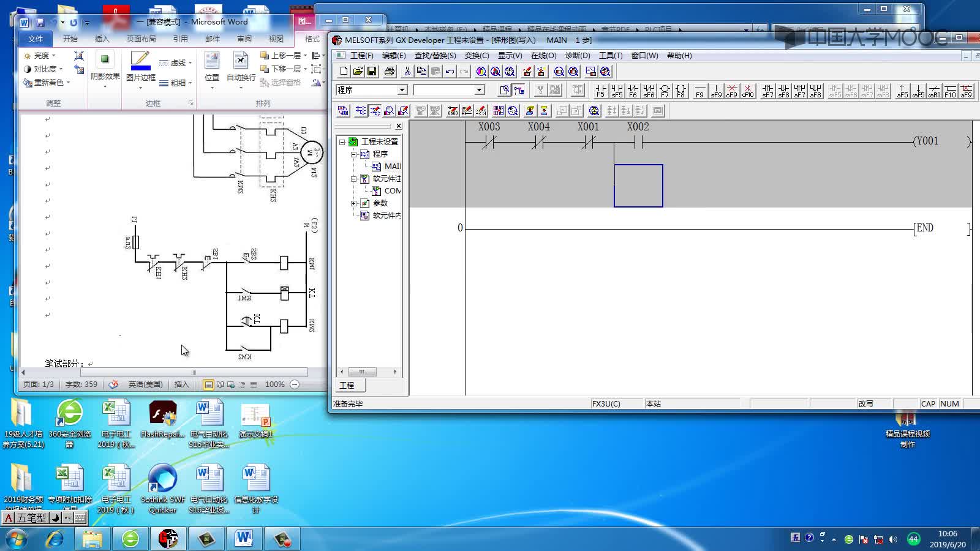Click the 工程 tab under project tree

[x=347, y=385]
